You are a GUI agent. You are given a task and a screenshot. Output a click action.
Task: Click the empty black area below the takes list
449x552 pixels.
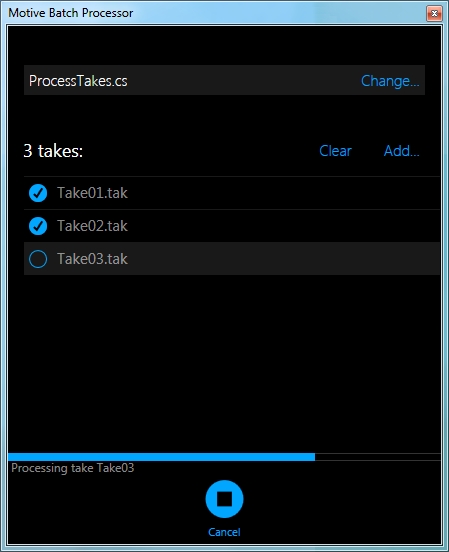click(224, 363)
